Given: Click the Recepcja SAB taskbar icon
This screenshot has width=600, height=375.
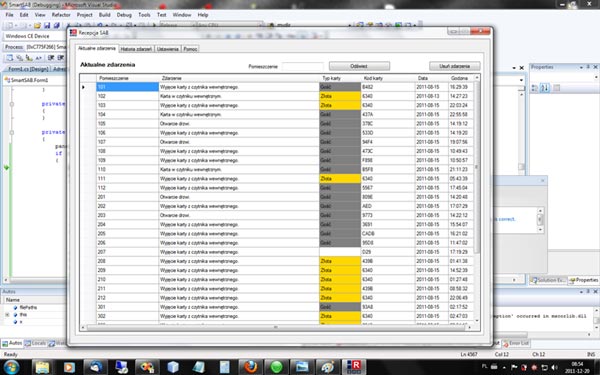Looking at the screenshot, I should click(354, 367).
